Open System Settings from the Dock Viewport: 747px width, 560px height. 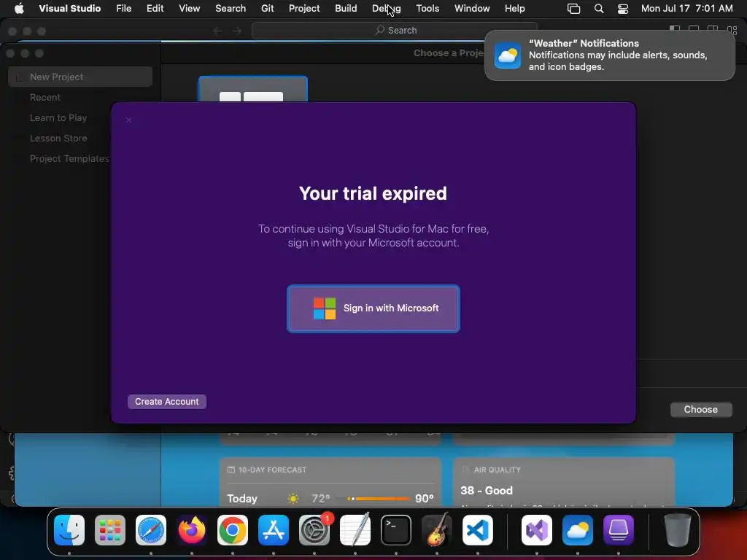click(314, 530)
